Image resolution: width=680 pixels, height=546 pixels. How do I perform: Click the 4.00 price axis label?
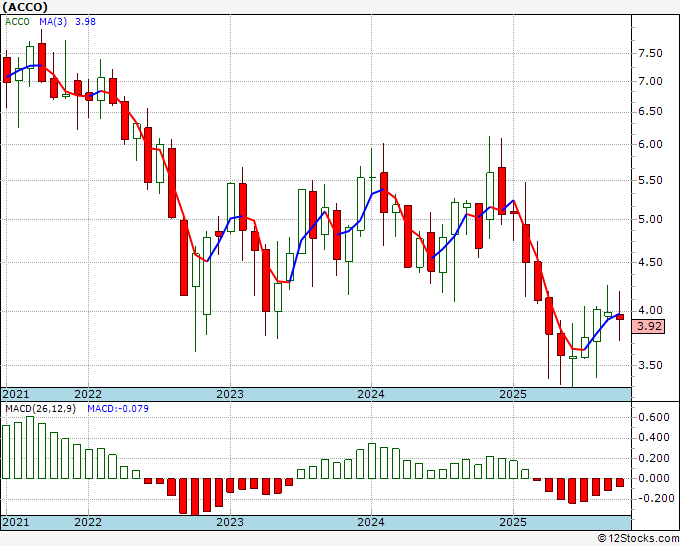coord(650,311)
